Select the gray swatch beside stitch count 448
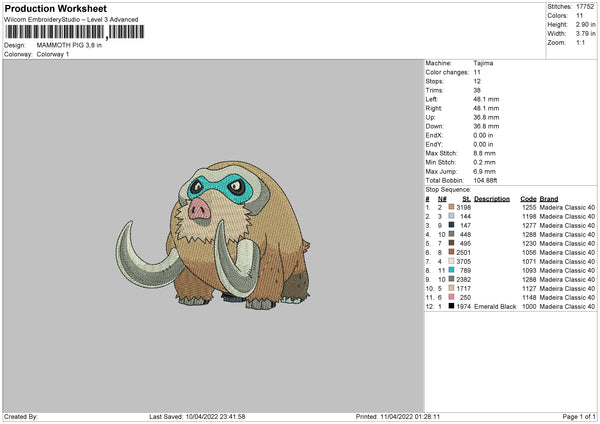The image size is (600, 424). pyautogui.click(x=451, y=234)
